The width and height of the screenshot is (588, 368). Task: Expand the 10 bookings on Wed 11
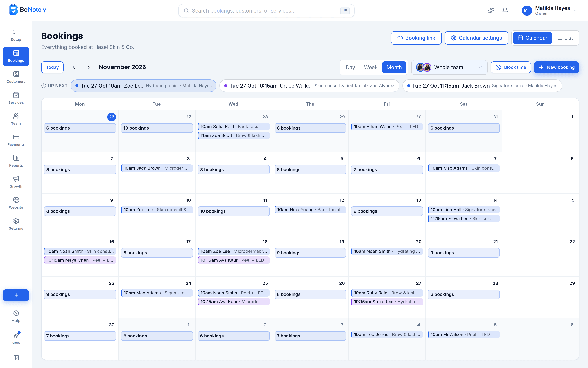click(234, 211)
